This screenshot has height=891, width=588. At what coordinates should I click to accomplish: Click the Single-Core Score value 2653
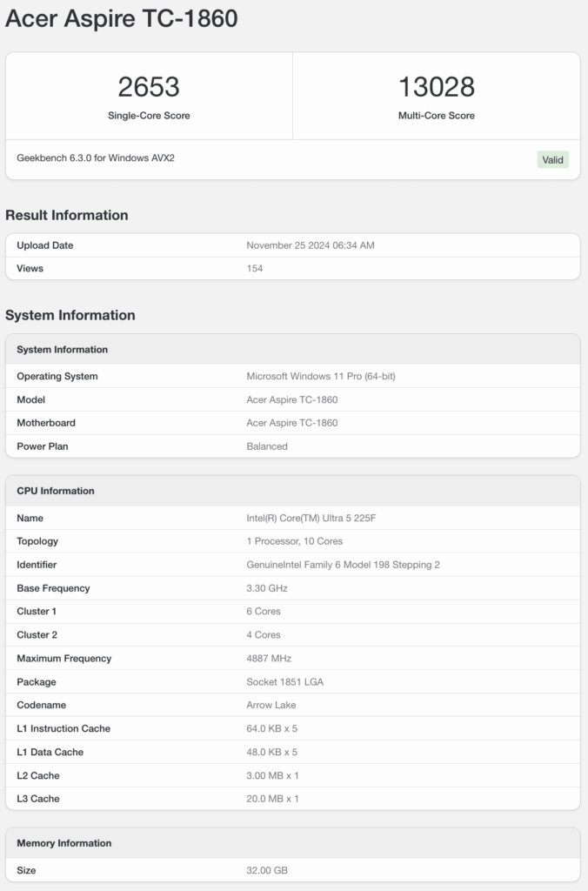pos(149,87)
